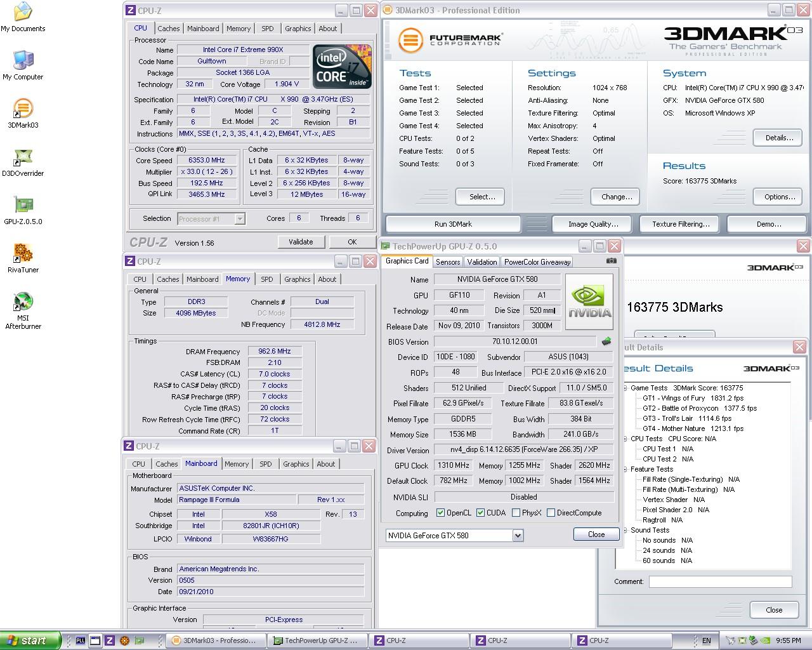This screenshot has width=812, height=650.
Task: Launch the RivaTuner desktop shortcut
Action: (23, 258)
